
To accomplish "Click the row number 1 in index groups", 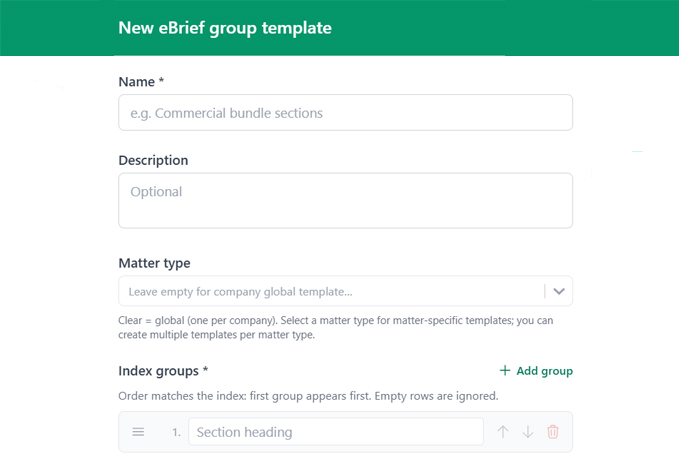I will [175, 432].
